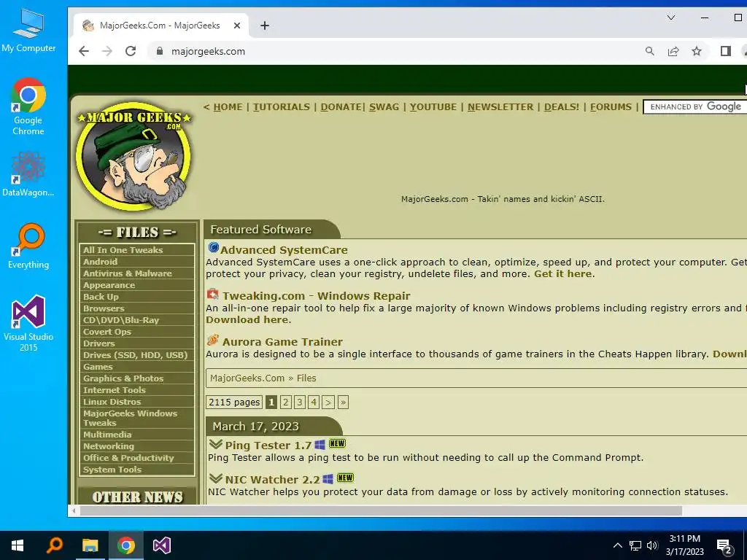747x560 pixels.
Task: Click the Windows logo beside Ping Tester 1.7
Action: [x=320, y=445]
